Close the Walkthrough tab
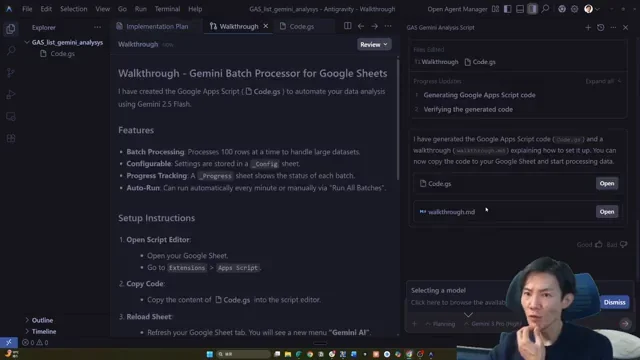 point(266,26)
